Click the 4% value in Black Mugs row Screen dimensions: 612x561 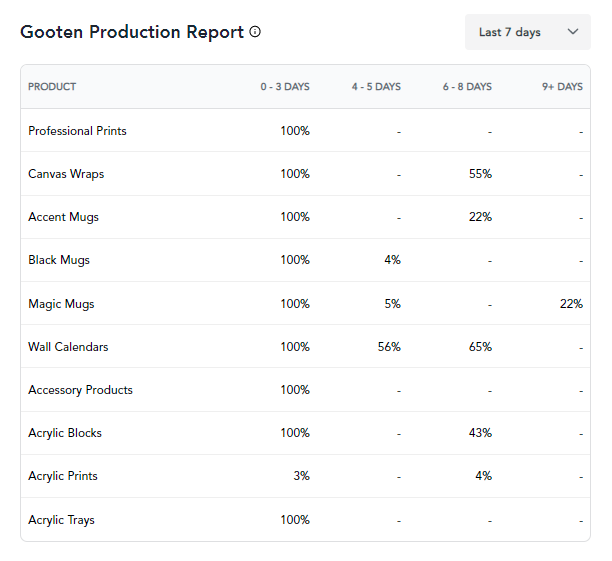pos(392,260)
